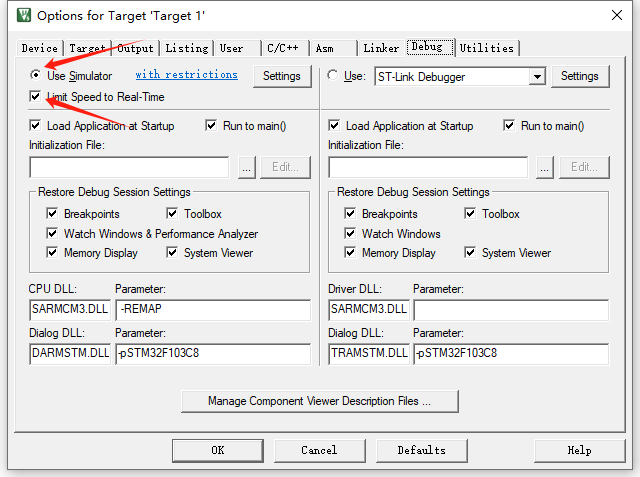This screenshot has width=640, height=477.
Task: Click Dialog DLL field DARMSTM.DLL
Action: coord(70,354)
